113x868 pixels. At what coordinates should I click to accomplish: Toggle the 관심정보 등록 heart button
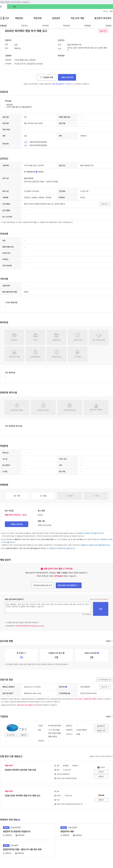coord(46,77)
